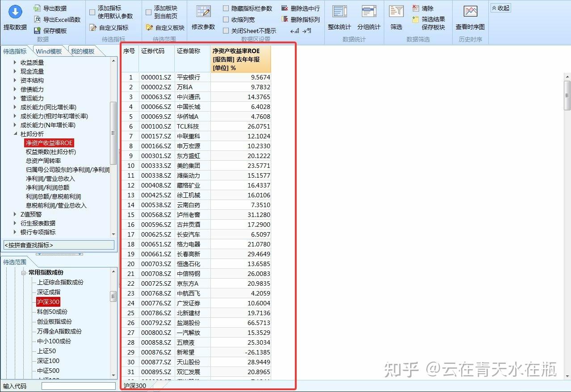Expand 现金流量 tree node
This screenshot has height=392, width=571.
[x=15, y=71]
